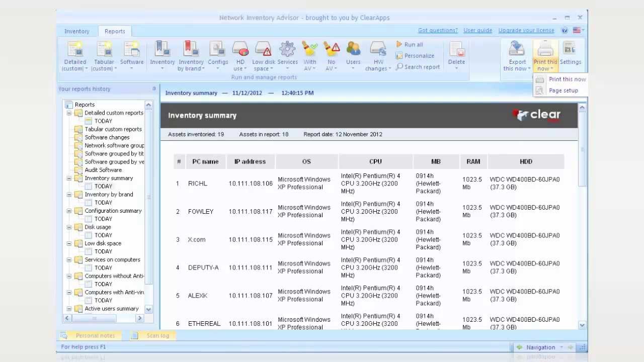Select Software changes tree item
Screen dimensions: 644x362
[x=107, y=137]
